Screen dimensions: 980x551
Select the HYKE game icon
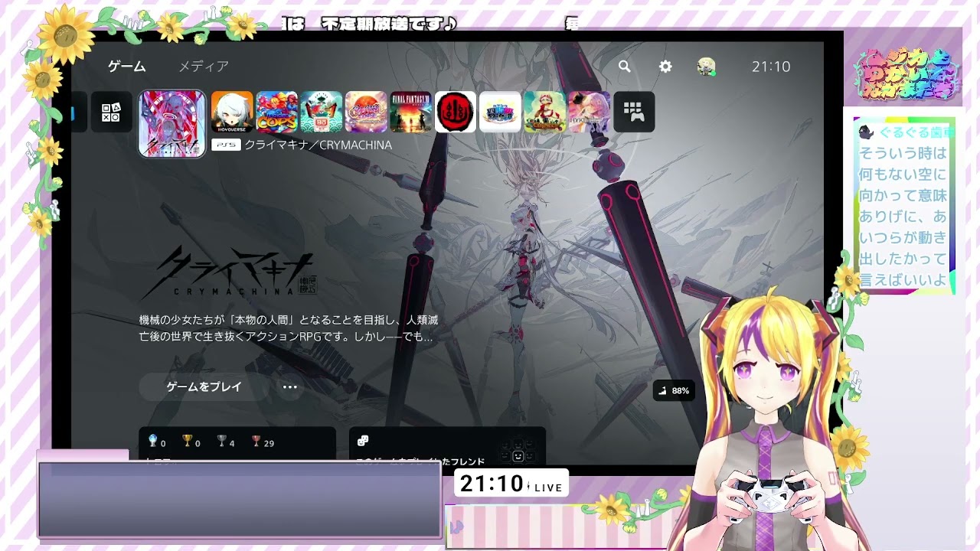(590, 112)
